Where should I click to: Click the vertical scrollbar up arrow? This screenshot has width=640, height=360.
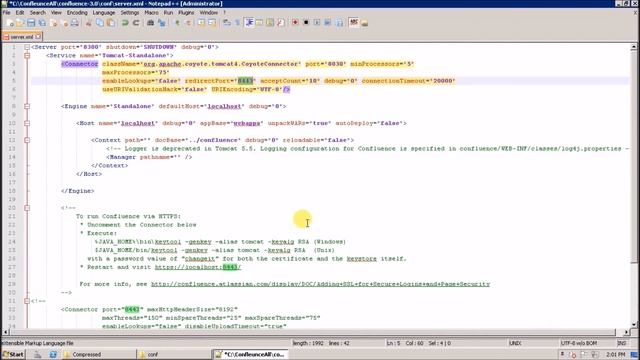634,47
